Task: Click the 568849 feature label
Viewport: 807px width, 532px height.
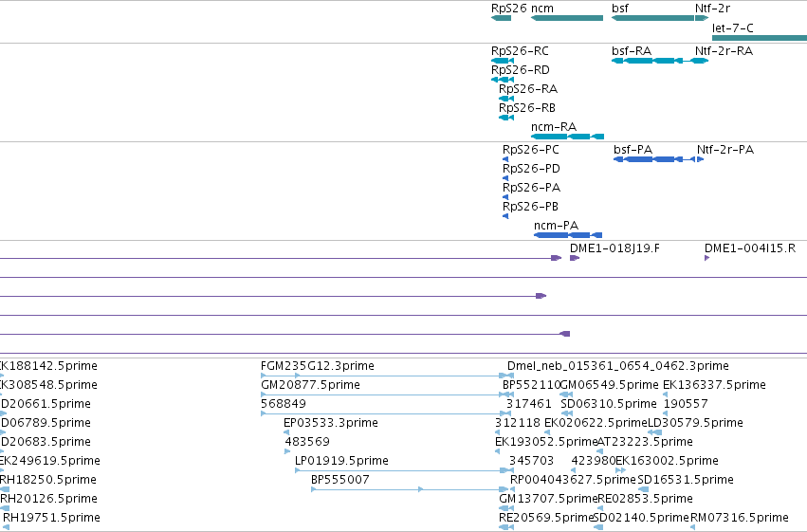Action: click(x=284, y=404)
